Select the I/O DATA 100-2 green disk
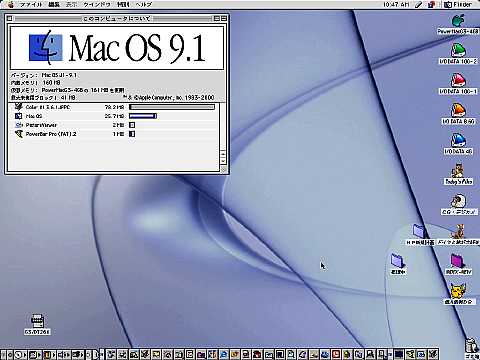480x360 pixels. (x=458, y=50)
